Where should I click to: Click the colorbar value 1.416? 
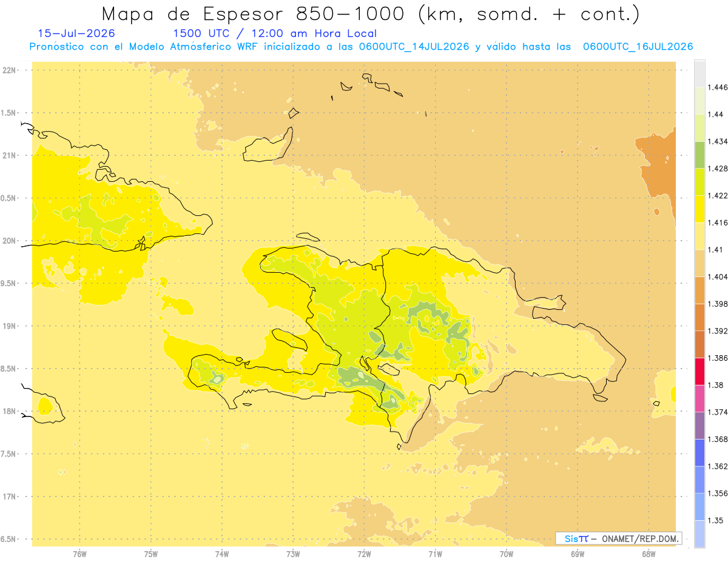719,222
